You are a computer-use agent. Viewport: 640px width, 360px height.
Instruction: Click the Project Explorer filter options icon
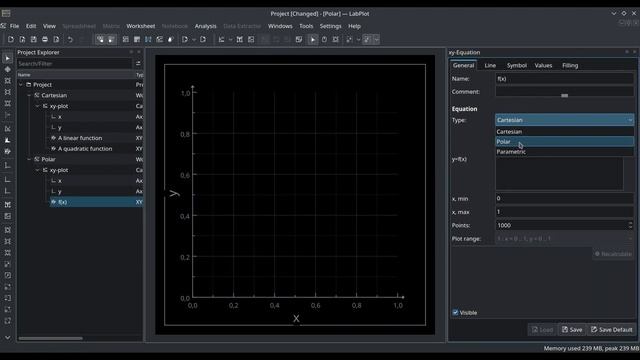point(138,64)
